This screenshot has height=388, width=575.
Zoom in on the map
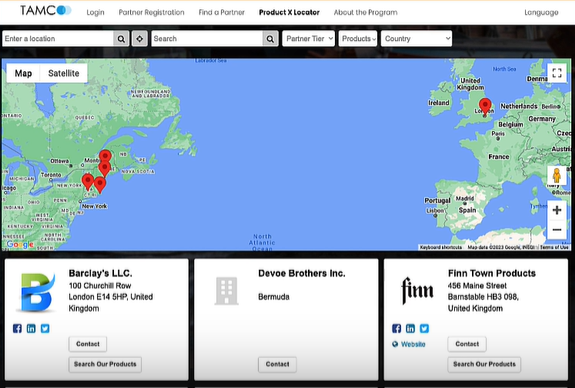click(x=557, y=210)
